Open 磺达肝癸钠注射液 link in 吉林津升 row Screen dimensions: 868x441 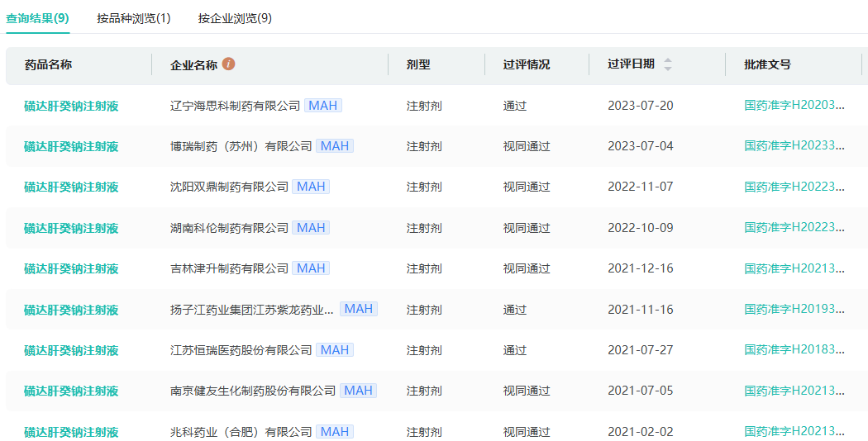[71, 269]
